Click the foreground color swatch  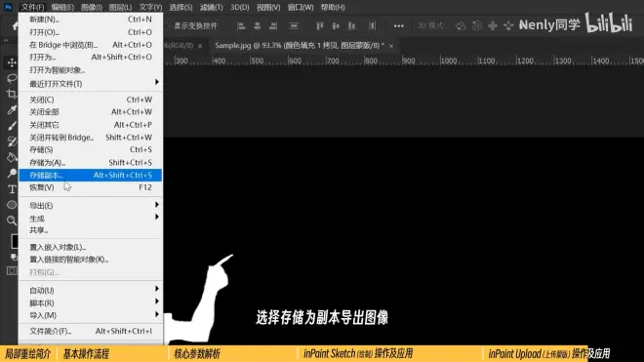15,241
